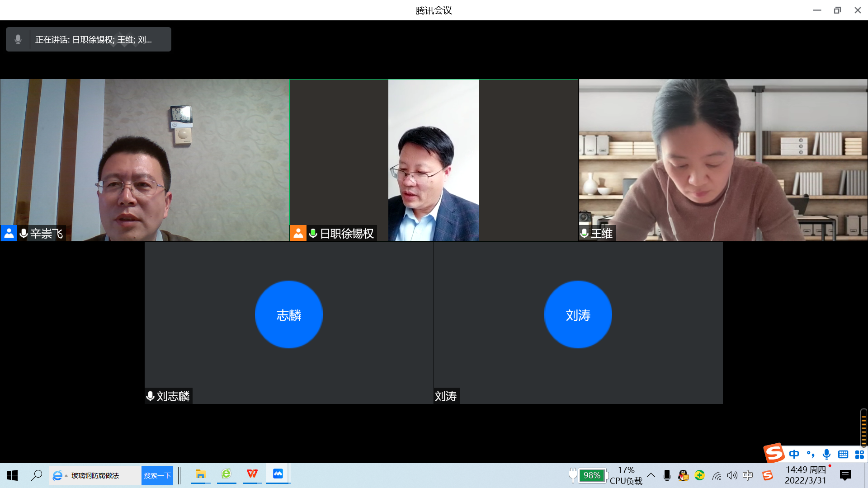This screenshot has width=868, height=488.
Task: Open the Sogou toolbox grid icon
Action: (859, 454)
